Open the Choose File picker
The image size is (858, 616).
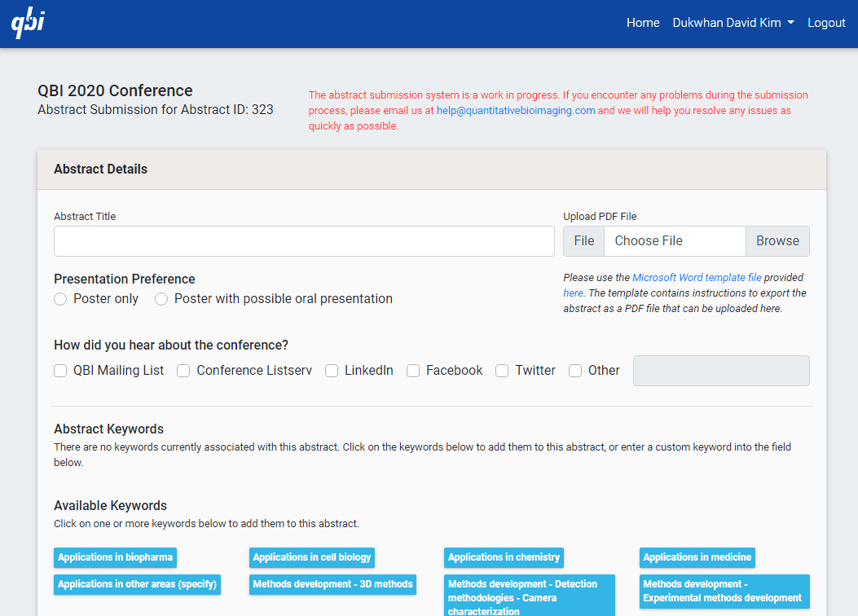click(675, 240)
